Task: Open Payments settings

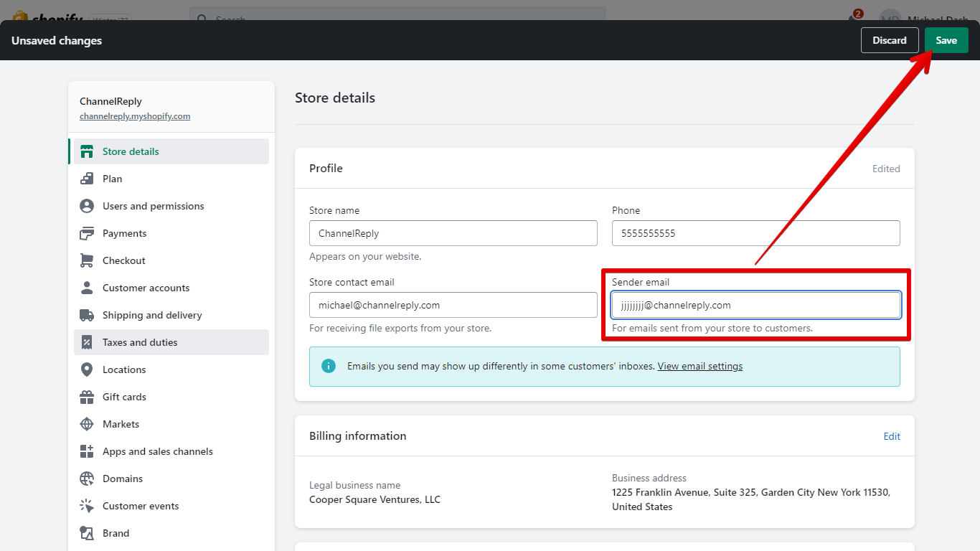Action: (171, 233)
